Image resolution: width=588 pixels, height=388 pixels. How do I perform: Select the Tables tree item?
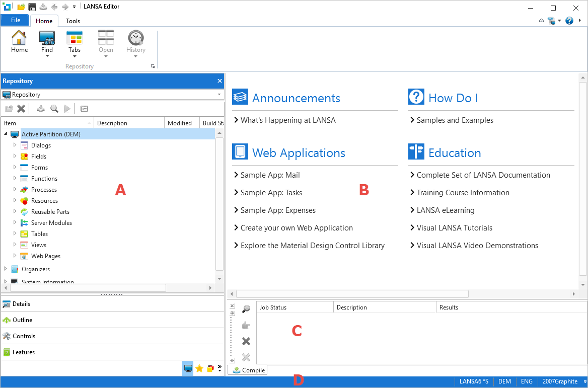point(39,234)
